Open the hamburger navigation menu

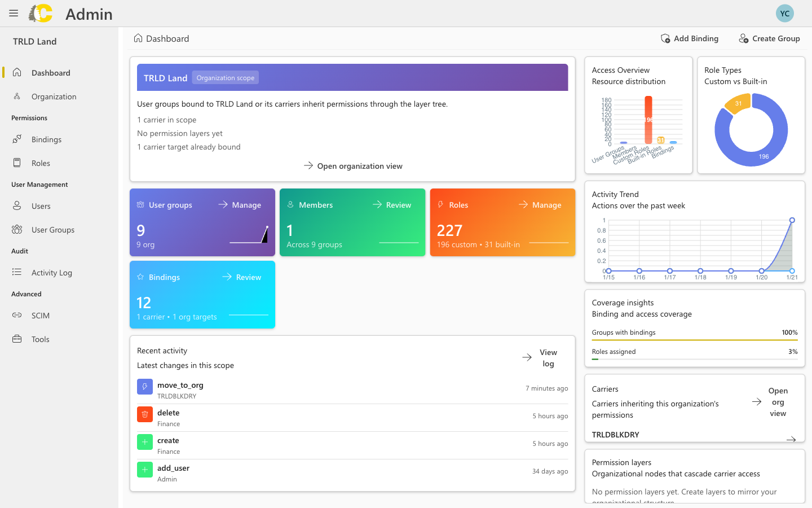[13, 13]
